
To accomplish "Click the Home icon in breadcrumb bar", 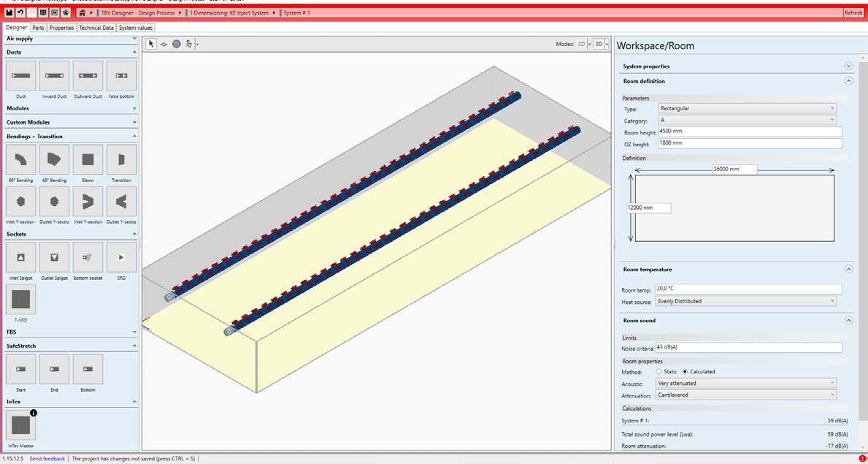I will point(82,12).
